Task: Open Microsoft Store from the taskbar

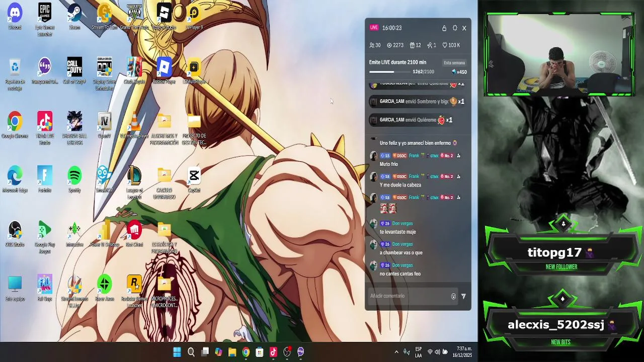Action: coord(260,352)
